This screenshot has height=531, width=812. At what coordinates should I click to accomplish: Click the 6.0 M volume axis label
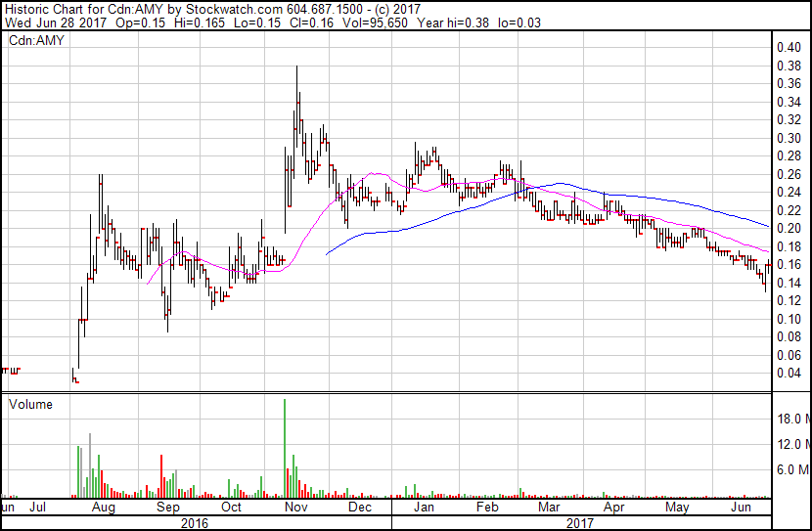point(792,469)
